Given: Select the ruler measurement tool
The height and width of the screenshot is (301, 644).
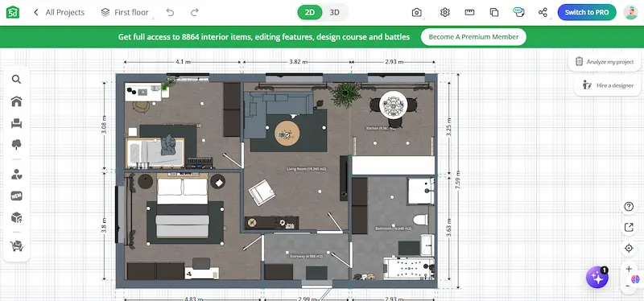Looking at the screenshot, I should coord(469,12).
